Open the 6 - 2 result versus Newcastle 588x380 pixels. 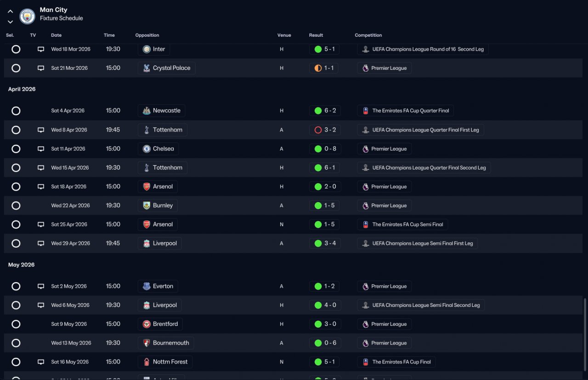click(x=325, y=111)
